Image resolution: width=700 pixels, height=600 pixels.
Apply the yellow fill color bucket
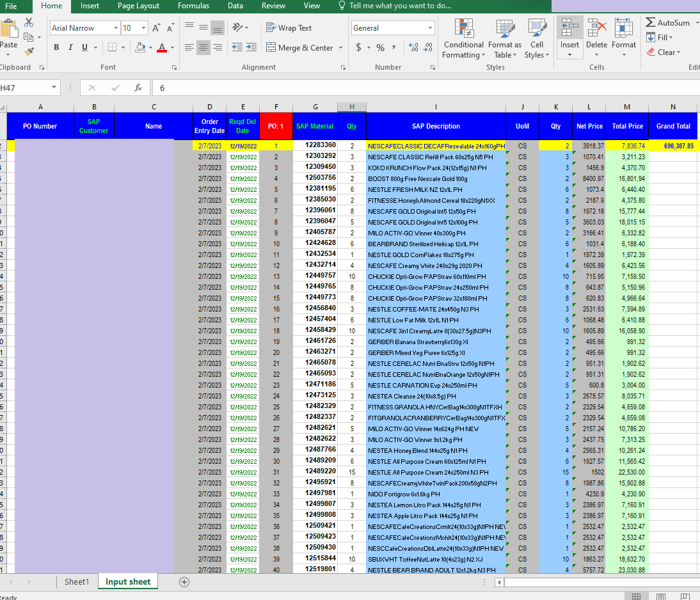pos(140,47)
